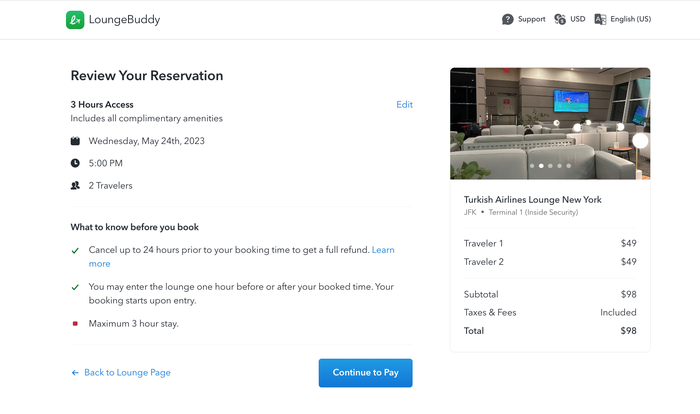This screenshot has height=414, width=700.
Task: Click the Taxes & Fees label
Action: point(490,313)
